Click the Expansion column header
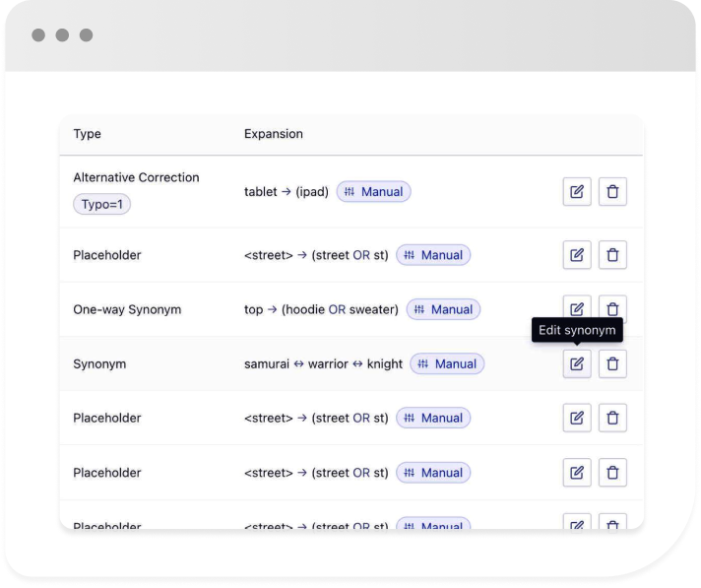Image resolution: width=701 pixels, height=588 pixels. (x=274, y=134)
